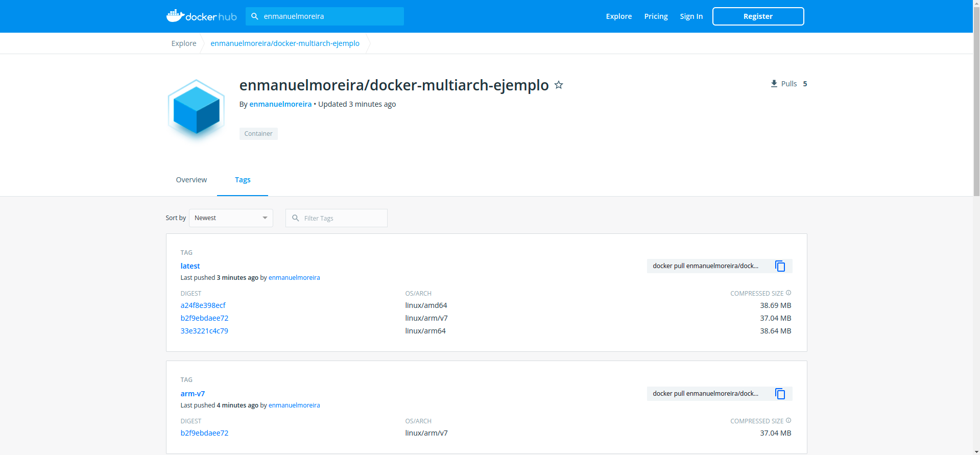Open Explore in the top navigation
Image resolution: width=980 pixels, height=455 pixels.
click(x=619, y=16)
